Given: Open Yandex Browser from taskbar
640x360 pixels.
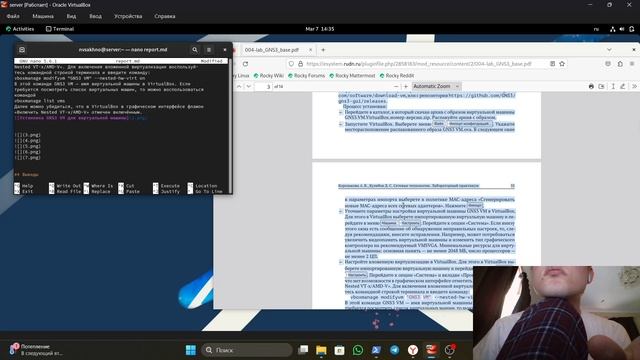Looking at the screenshot, I should pos(413,350).
